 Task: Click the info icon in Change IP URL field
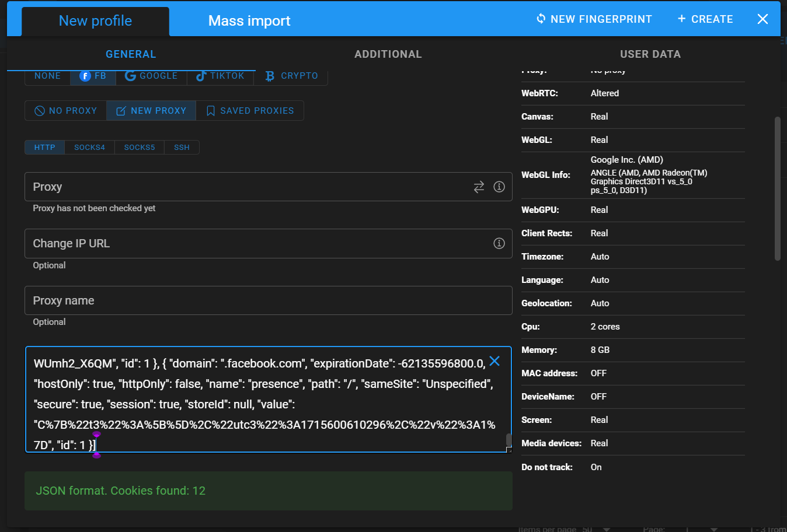coord(499,243)
